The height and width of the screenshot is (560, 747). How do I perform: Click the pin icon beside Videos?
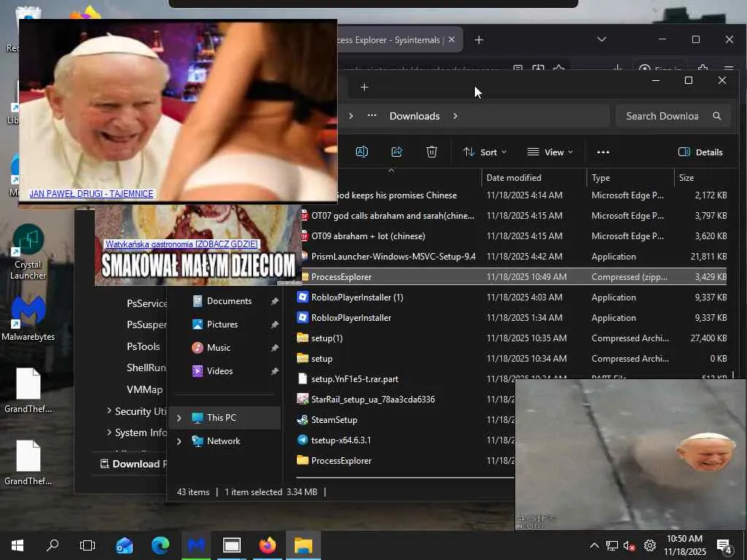[274, 371]
